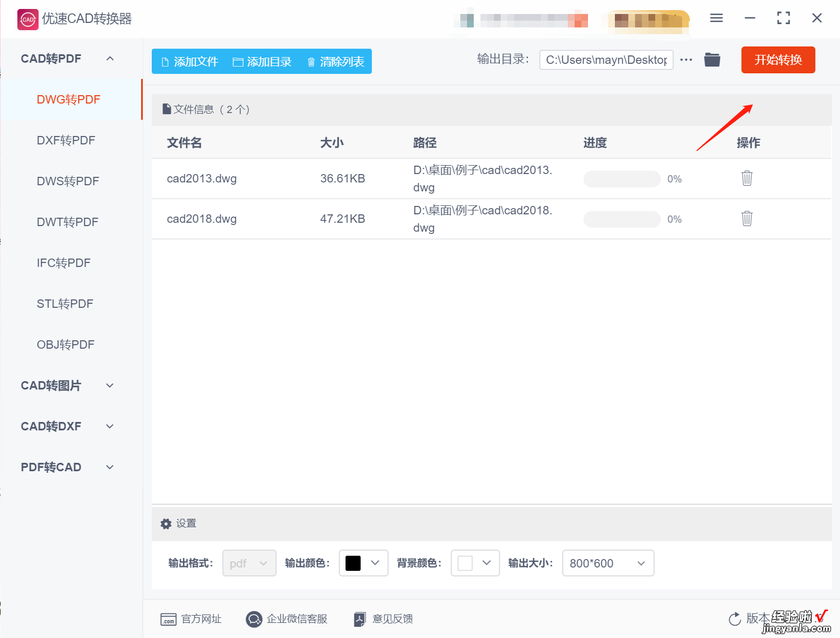Open the 官方网址 official website link

[191, 619]
